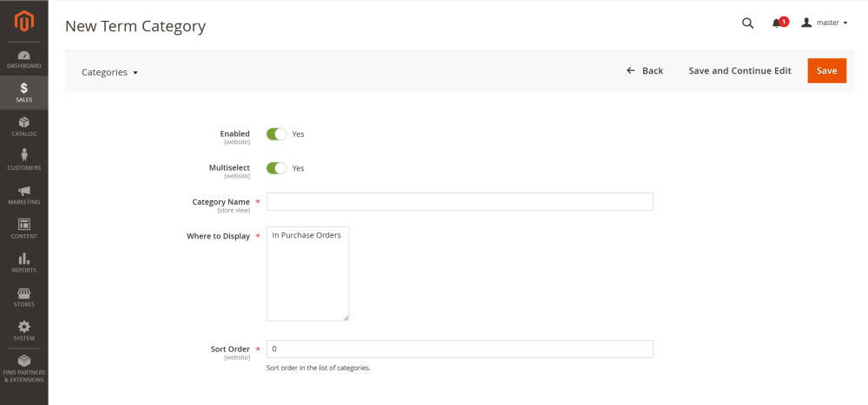
Task: Click the New Term Category heading
Action: (135, 26)
